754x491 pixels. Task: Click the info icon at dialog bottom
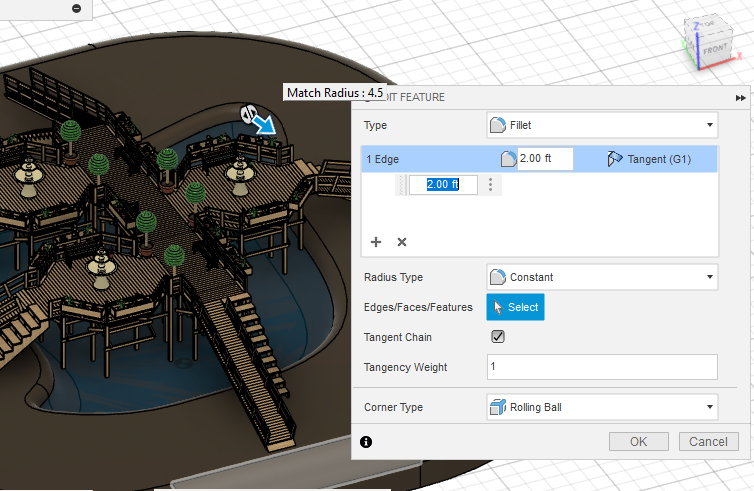(366, 442)
